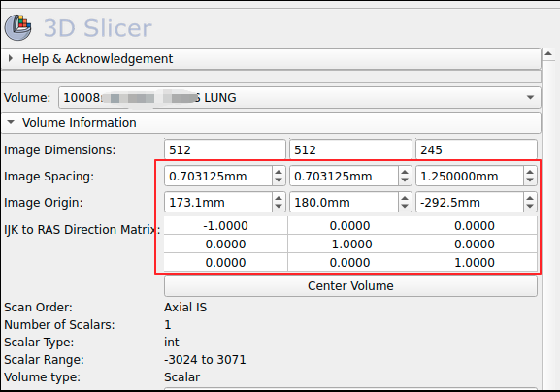The width and height of the screenshot is (560, 392).
Task: Click the 1.250000mm spacing field
Action: point(470,176)
